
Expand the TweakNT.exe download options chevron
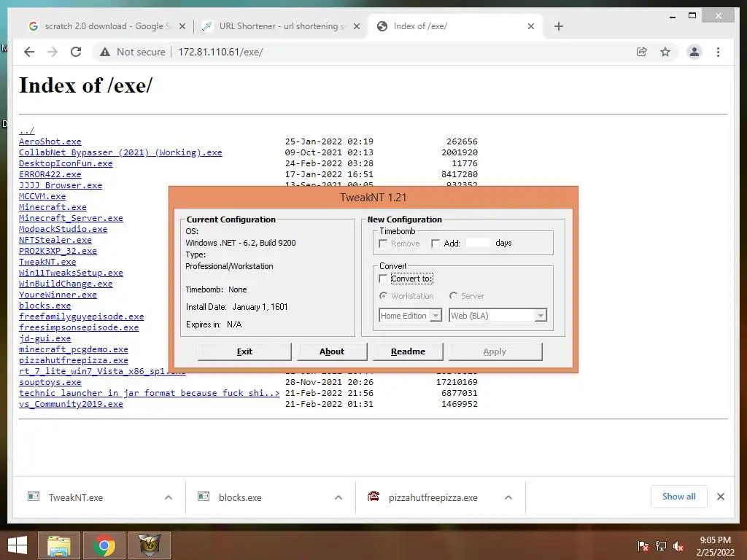169,497
